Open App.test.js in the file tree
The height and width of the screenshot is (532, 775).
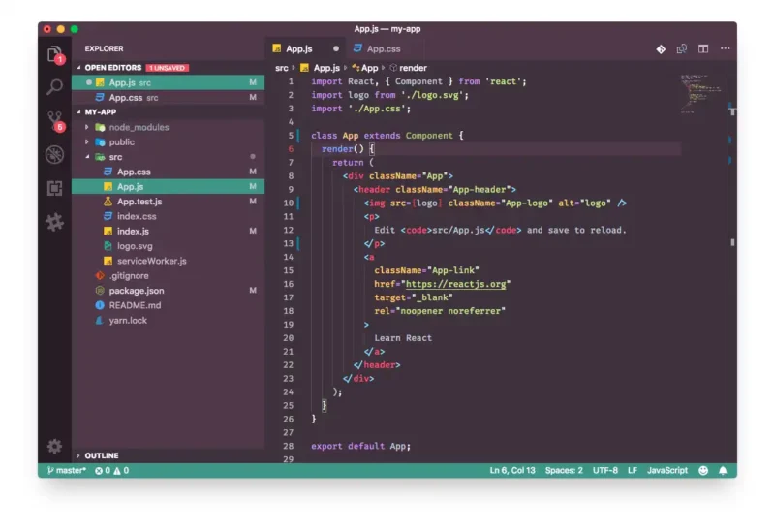168,202
